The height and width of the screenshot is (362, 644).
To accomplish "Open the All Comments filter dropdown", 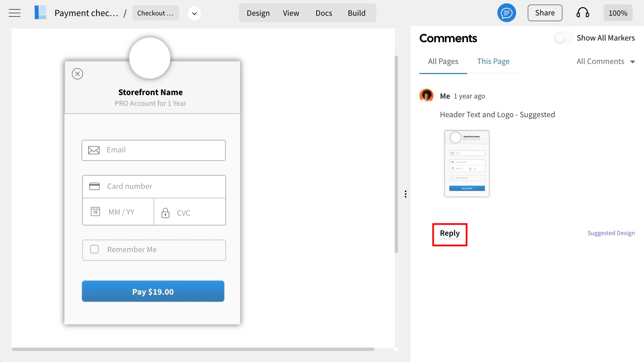I will click(606, 62).
